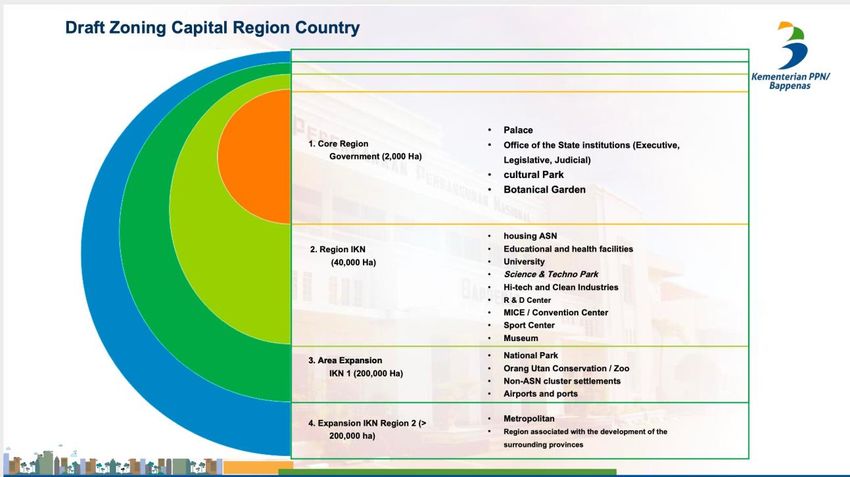The image size is (850, 477).
Task: Click the 'Museum' bullet item
Action: pyautogui.click(x=520, y=338)
